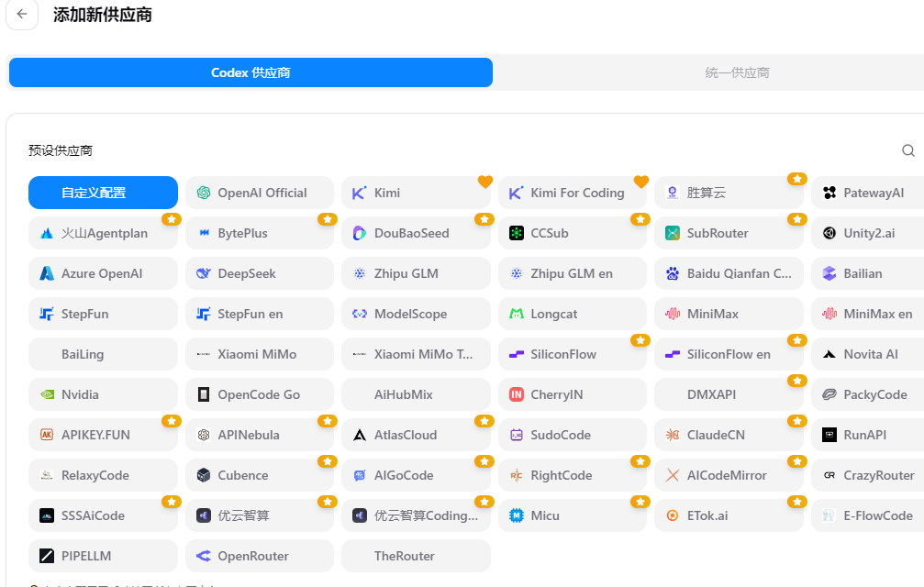Click the APIKEY.FUN logo icon
924x587 pixels.
47,435
